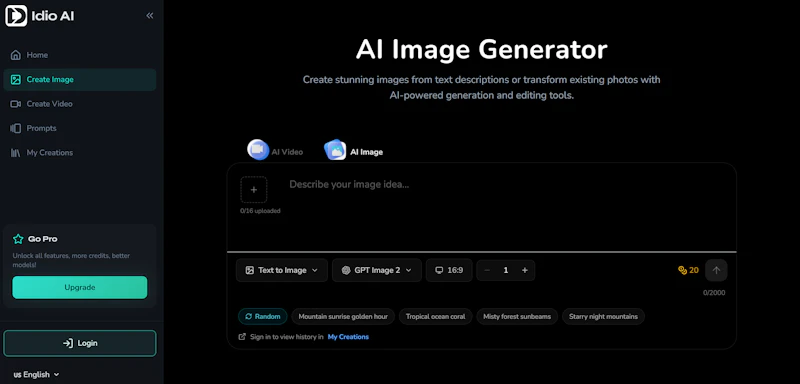The height and width of the screenshot is (384, 800).
Task: Open the Text to Image mode dropdown
Action: pos(282,270)
